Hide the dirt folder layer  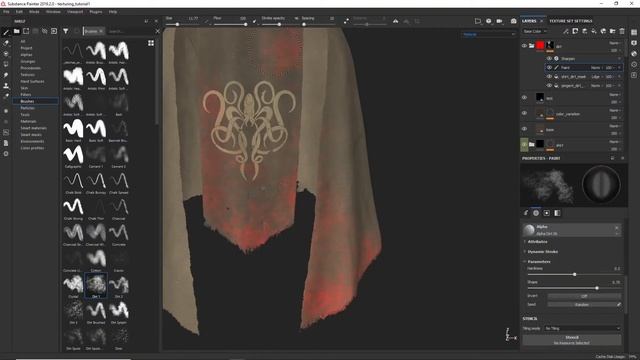coord(524,46)
